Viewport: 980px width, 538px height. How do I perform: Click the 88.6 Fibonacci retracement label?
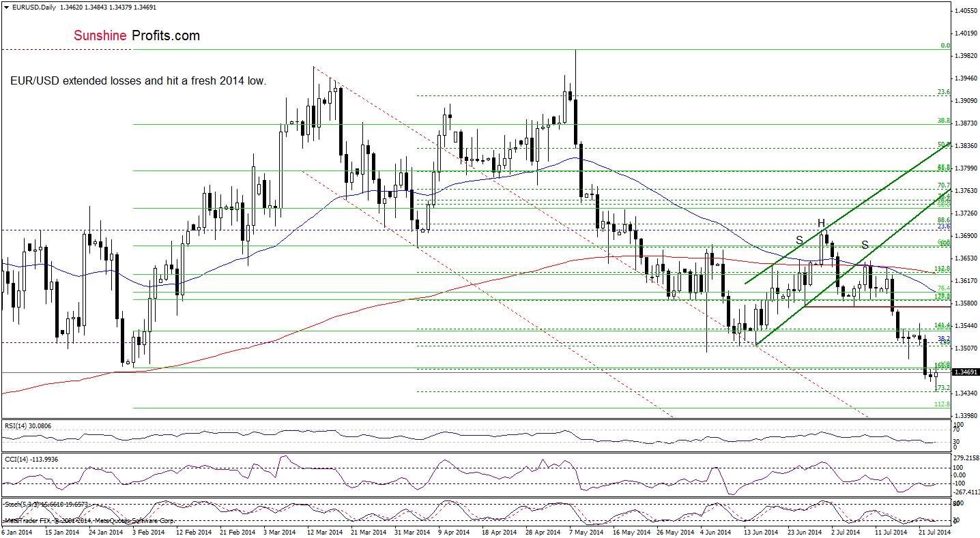pyautogui.click(x=944, y=219)
